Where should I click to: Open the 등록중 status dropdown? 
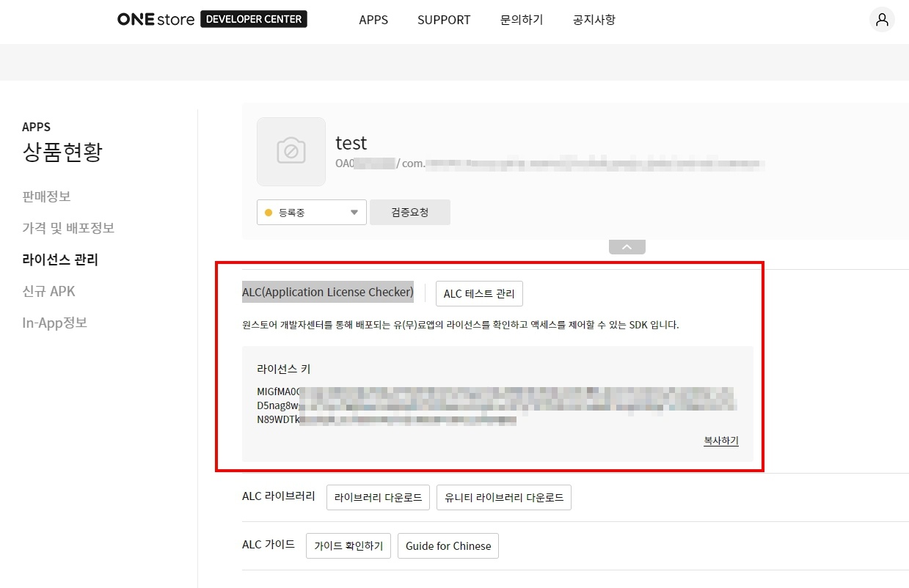312,213
